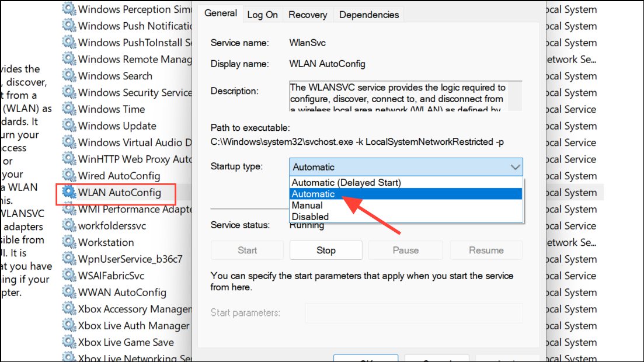The image size is (644, 362).
Task: Open the Log On tab
Action: point(263,15)
